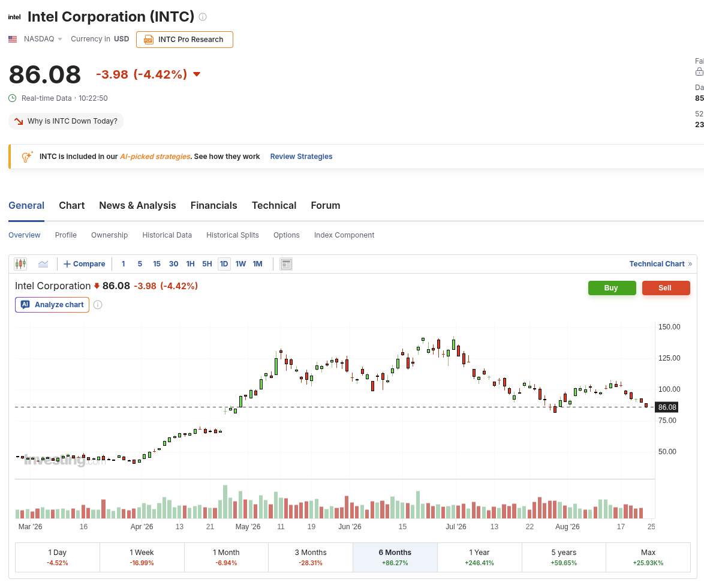Open INTC Pro Research PDF button
This screenshot has height=588, width=704.
185,40
